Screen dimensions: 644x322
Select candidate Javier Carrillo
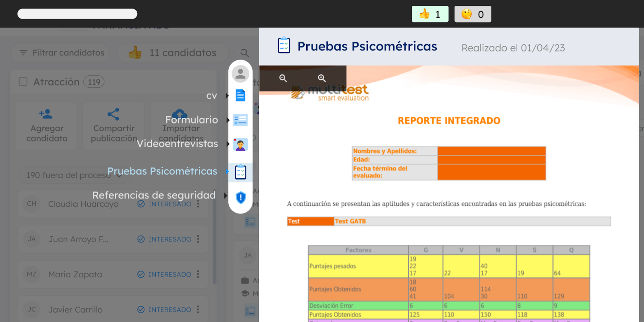[75, 310]
